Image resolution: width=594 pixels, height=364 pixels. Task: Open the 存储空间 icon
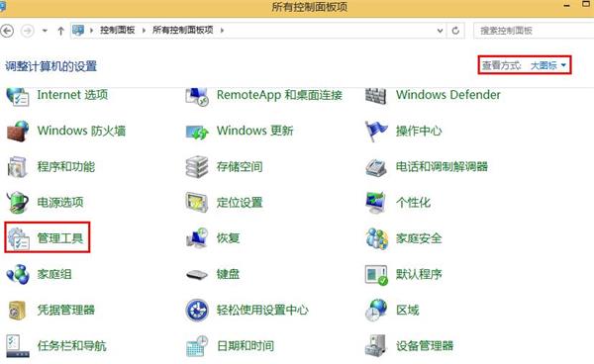click(197, 167)
